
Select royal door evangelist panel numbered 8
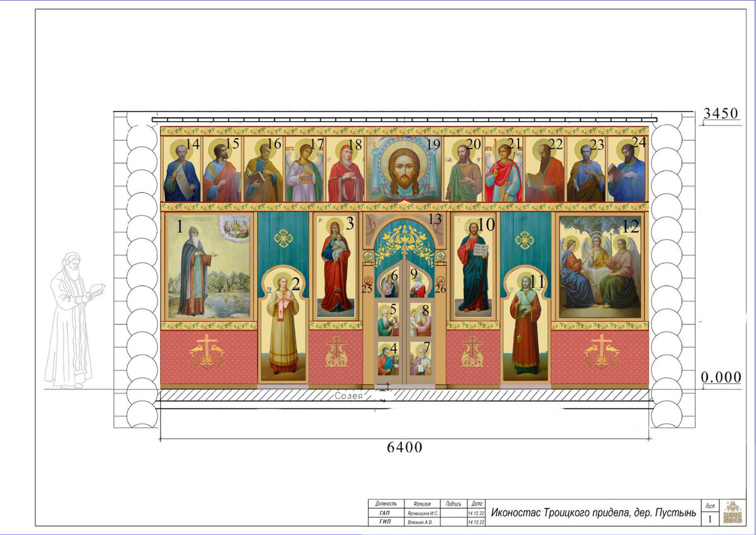click(x=421, y=319)
